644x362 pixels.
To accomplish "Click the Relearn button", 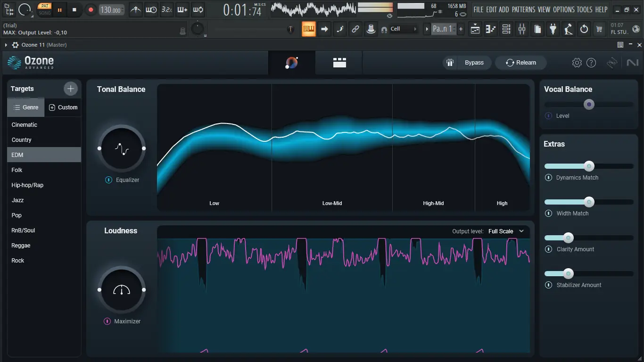I will (x=521, y=63).
